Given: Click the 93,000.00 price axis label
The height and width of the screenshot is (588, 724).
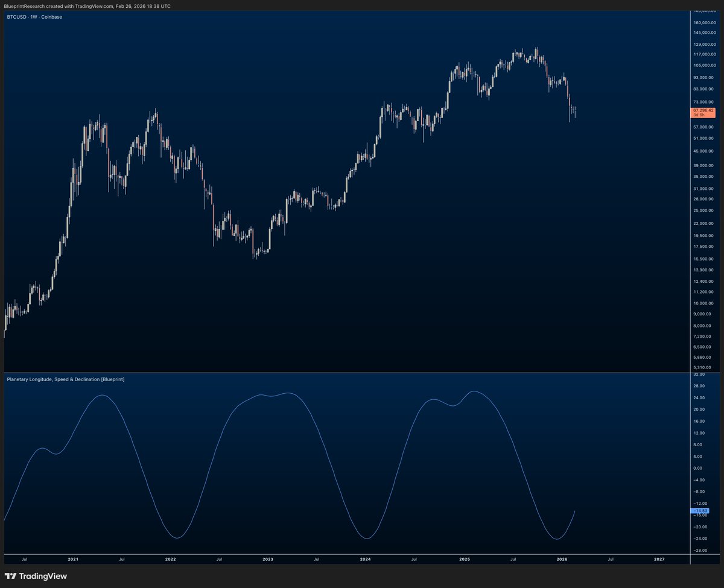Looking at the screenshot, I should click(705, 77).
